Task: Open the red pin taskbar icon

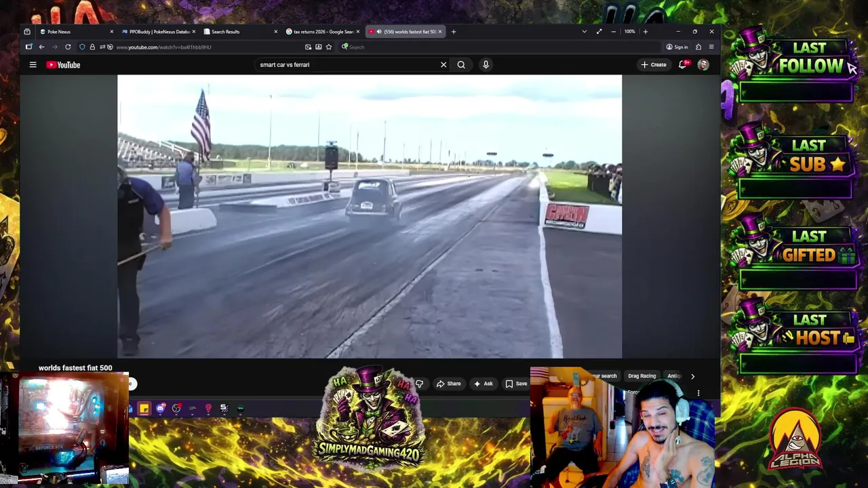Action: click(208, 408)
